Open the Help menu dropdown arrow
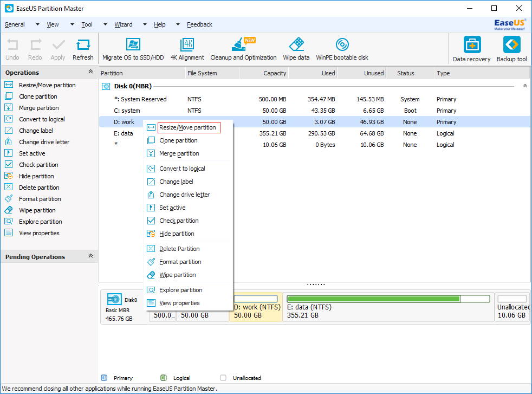 178,24
